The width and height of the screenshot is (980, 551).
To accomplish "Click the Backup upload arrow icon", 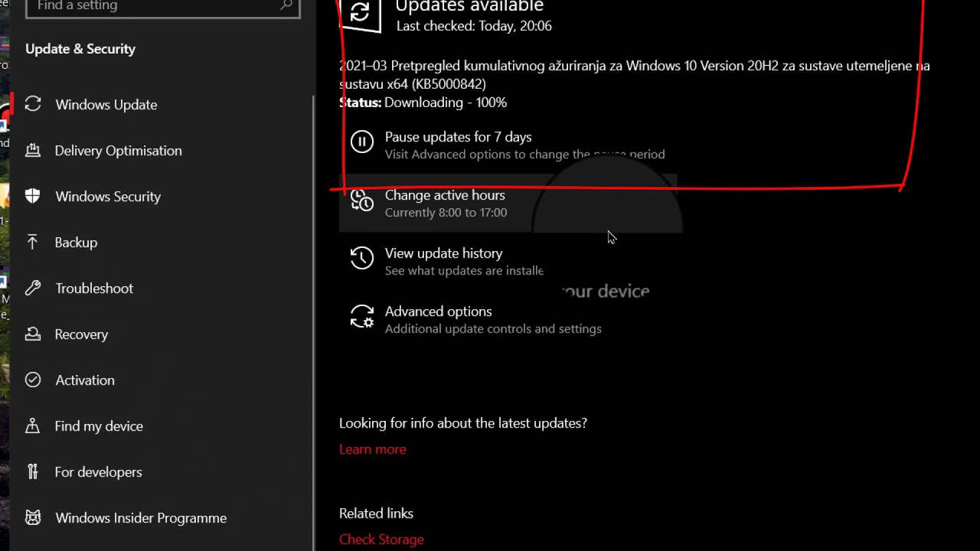I will 33,242.
